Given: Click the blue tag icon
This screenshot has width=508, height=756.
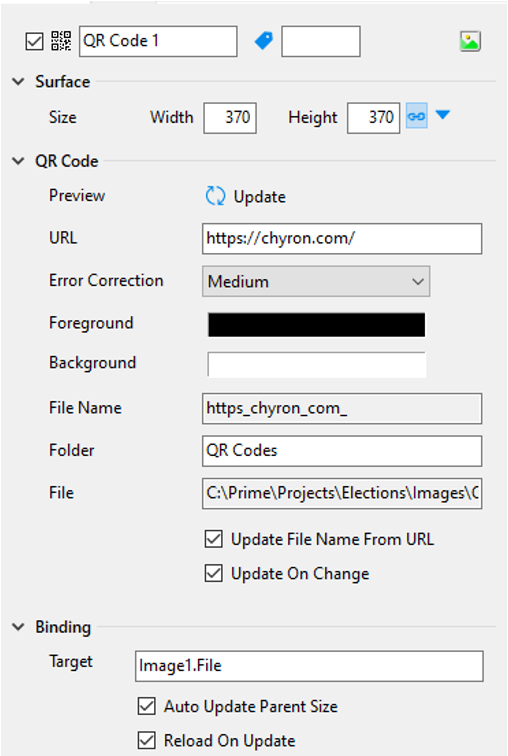Looking at the screenshot, I should coord(264,40).
